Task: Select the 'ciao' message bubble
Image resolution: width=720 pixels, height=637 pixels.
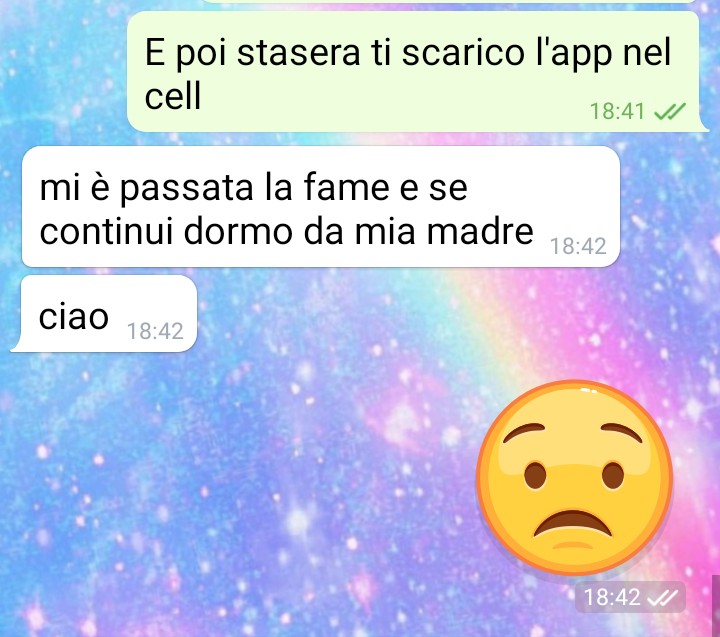Action: (105, 314)
